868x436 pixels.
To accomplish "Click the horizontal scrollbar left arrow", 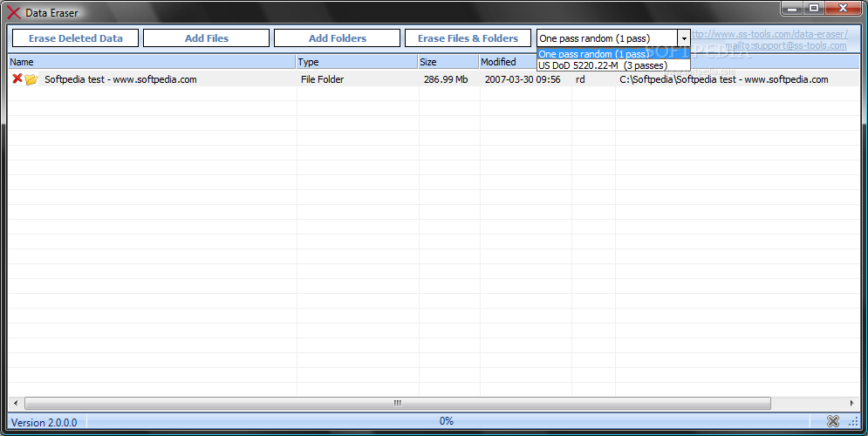I will pyautogui.click(x=16, y=403).
